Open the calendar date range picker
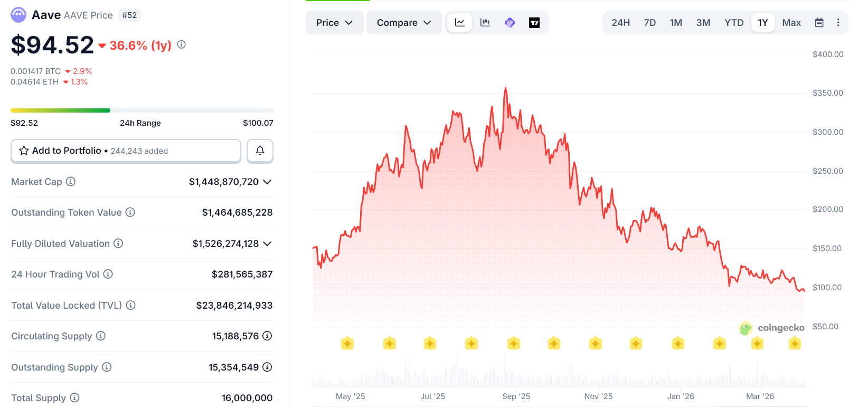 click(819, 23)
